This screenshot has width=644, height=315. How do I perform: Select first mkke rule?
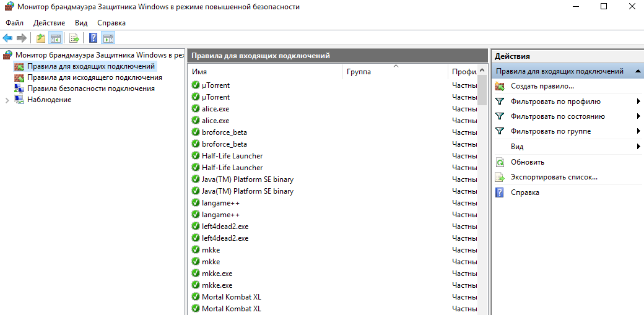tap(211, 249)
